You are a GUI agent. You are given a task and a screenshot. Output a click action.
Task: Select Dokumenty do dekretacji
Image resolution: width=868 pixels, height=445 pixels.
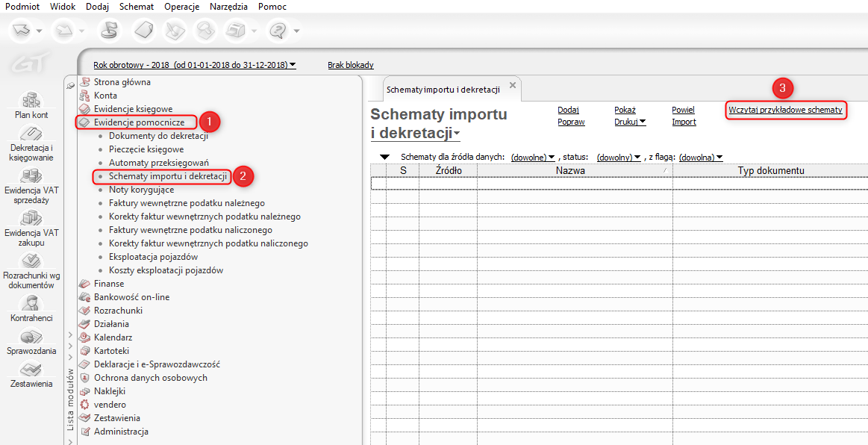click(x=158, y=136)
